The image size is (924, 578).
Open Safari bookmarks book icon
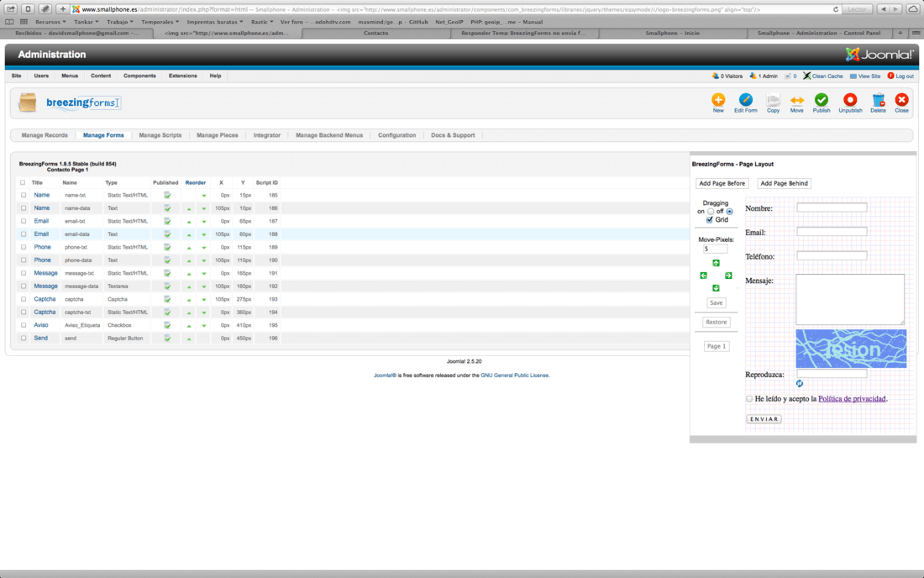(9, 22)
